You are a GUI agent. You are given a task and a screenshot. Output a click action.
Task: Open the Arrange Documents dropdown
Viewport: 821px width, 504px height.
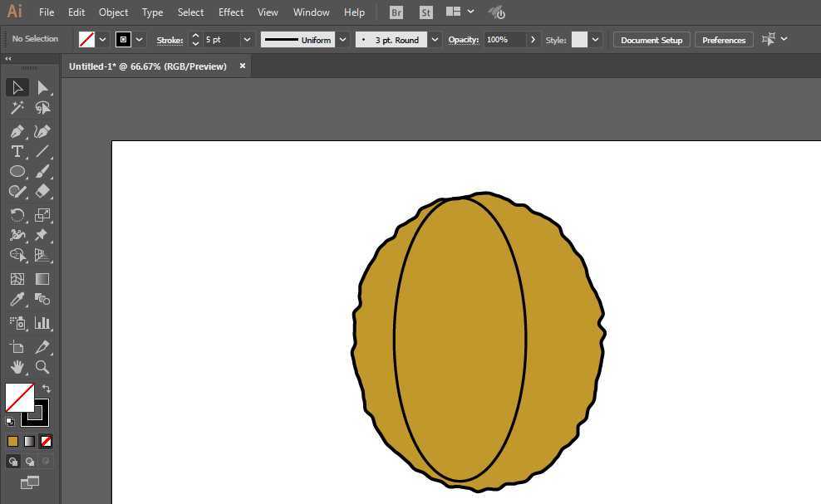click(x=460, y=12)
